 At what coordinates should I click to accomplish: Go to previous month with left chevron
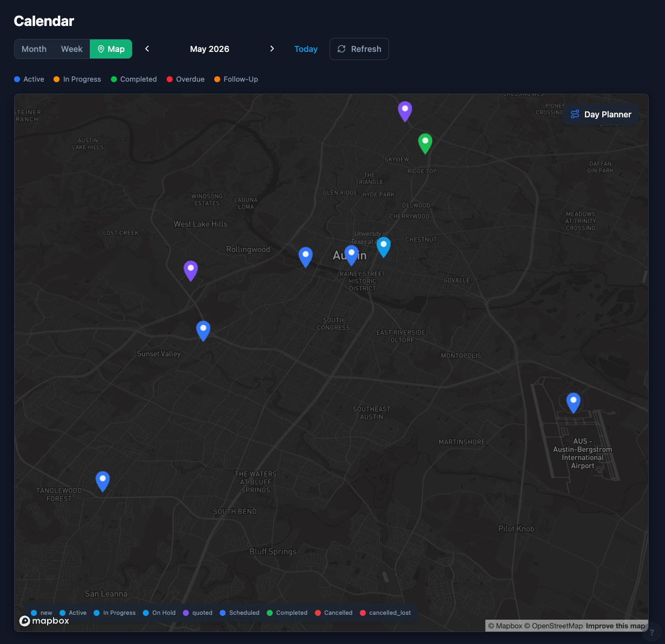(x=147, y=49)
